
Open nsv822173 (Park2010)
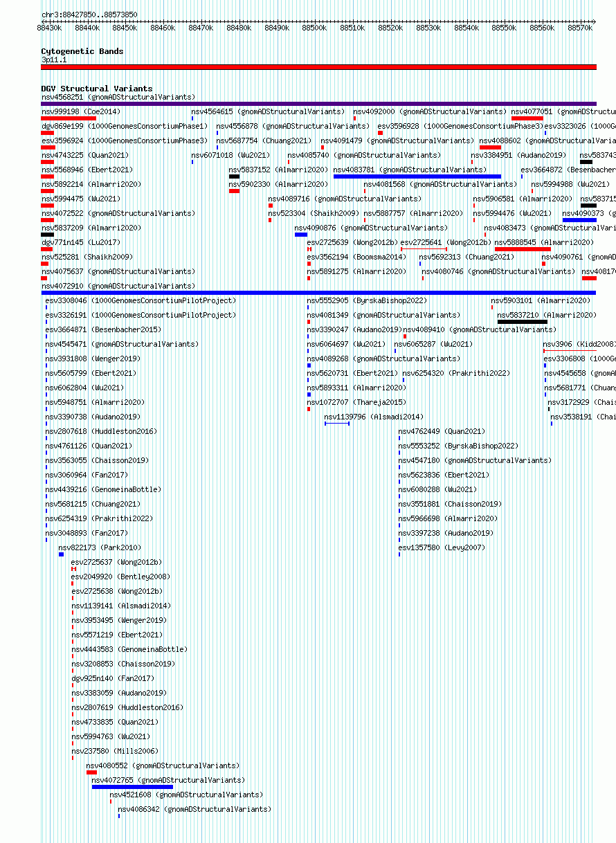100,547
